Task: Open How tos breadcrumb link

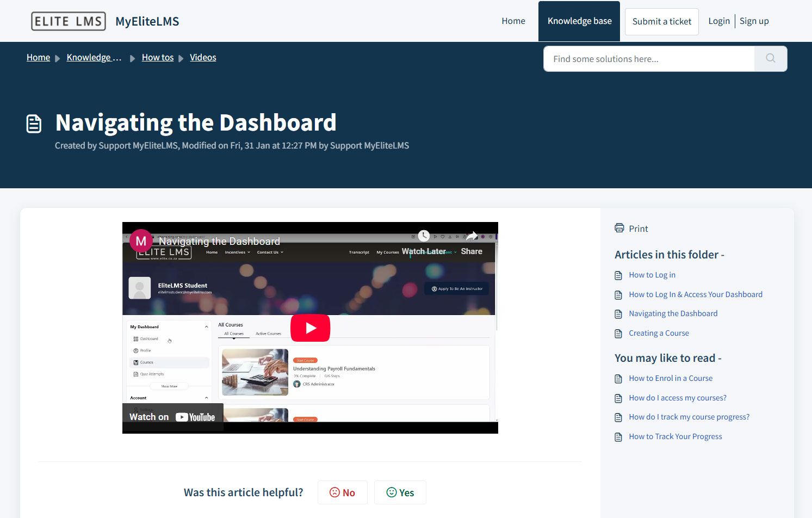Action: tap(158, 58)
